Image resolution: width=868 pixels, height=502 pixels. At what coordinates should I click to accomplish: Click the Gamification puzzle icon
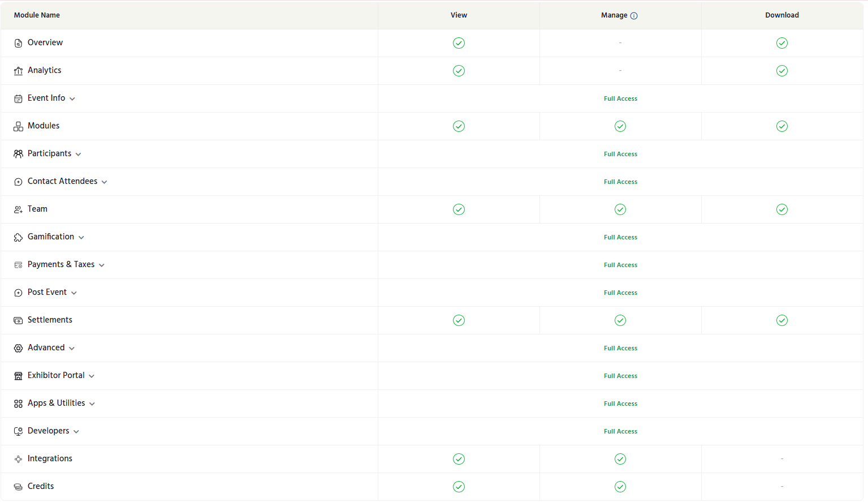click(18, 237)
